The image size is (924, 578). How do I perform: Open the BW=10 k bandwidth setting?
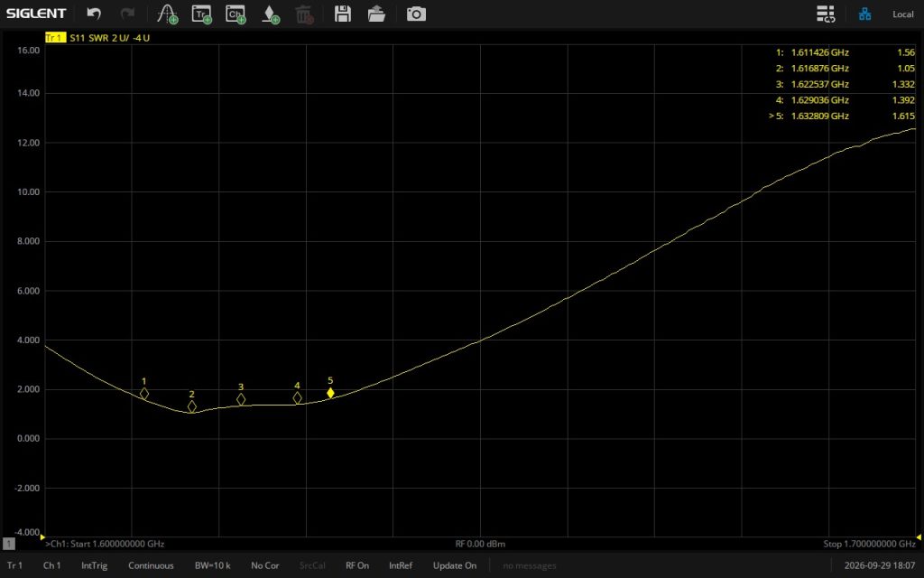click(x=213, y=565)
